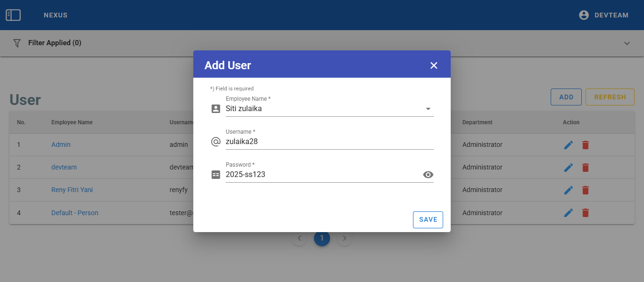The height and width of the screenshot is (282, 644).
Task: Go to the next page arrow
Action: (x=345, y=238)
